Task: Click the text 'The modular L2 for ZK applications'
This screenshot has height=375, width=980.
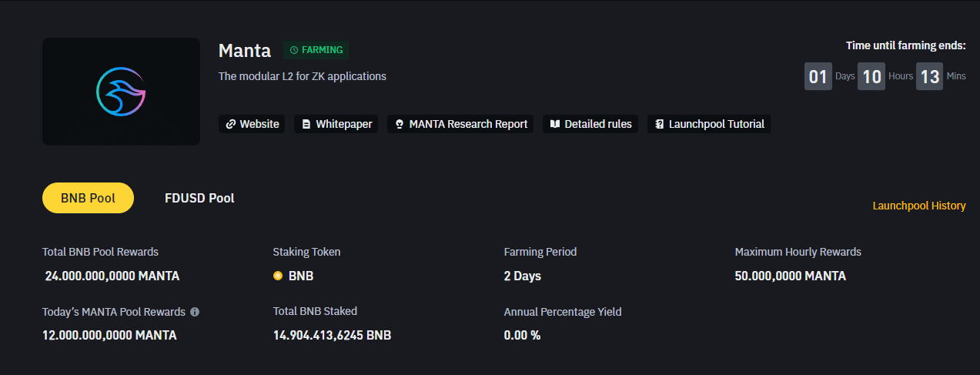Action: click(303, 76)
